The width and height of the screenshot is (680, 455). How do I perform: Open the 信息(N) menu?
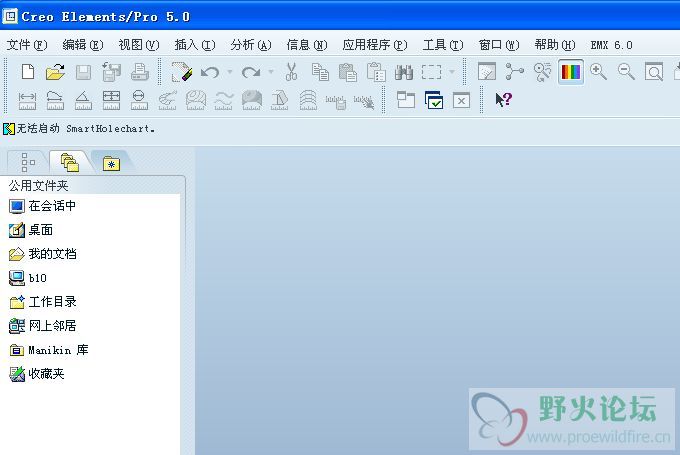307,45
